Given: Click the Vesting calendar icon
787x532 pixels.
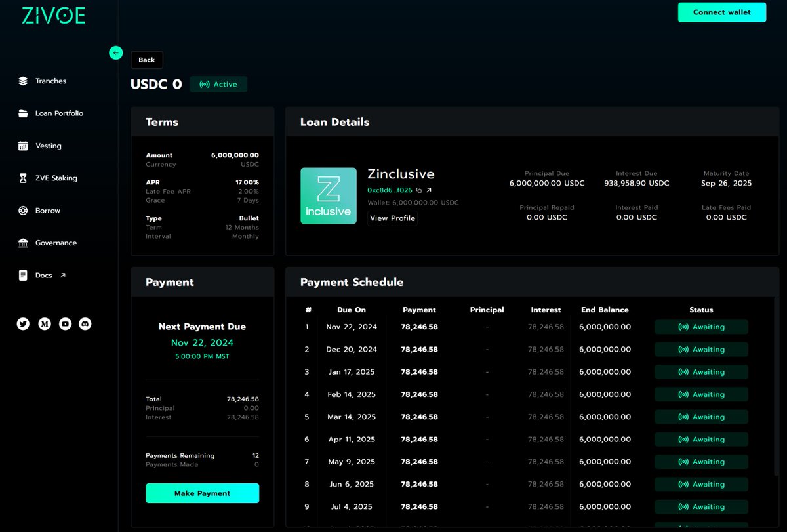Looking at the screenshot, I should pyautogui.click(x=23, y=146).
